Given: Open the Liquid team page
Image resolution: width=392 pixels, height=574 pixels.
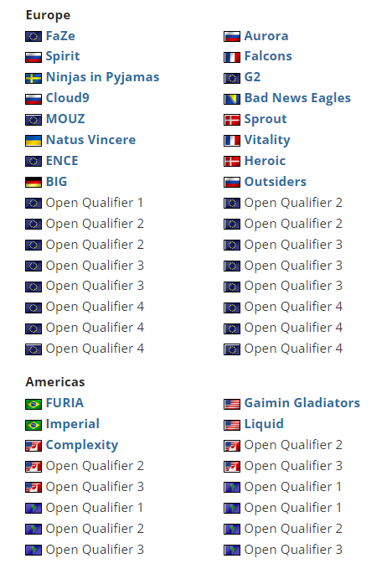Looking at the screenshot, I should [x=264, y=424].
